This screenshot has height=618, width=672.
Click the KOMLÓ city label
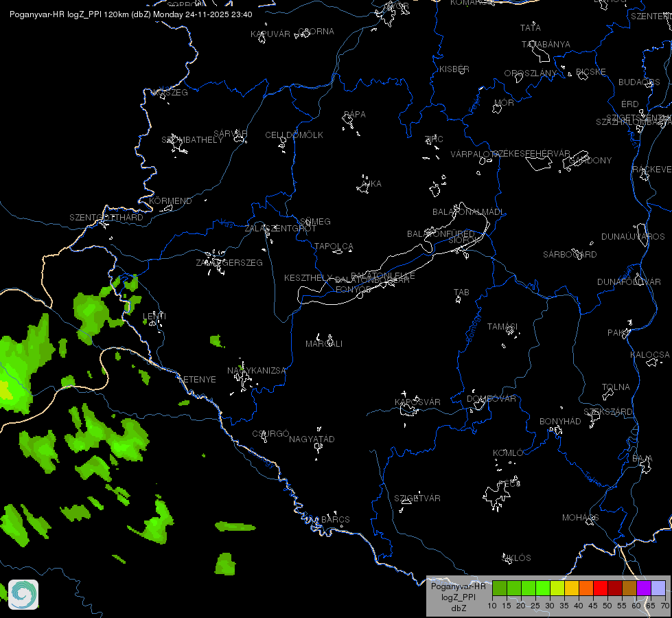point(508,453)
